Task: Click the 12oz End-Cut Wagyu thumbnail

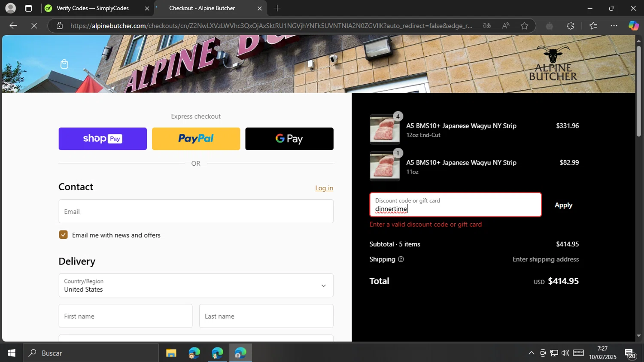Action: [385, 129]
